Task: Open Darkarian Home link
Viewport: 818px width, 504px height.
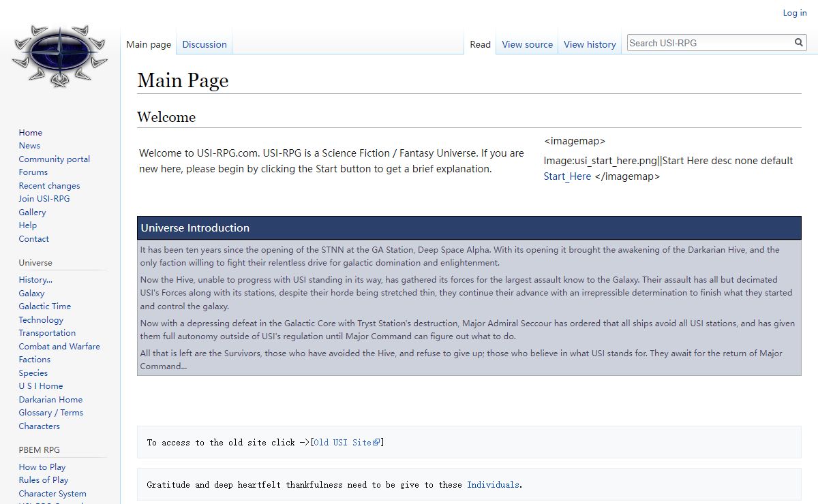Action: pyautogui.click(x=50, y=399)
